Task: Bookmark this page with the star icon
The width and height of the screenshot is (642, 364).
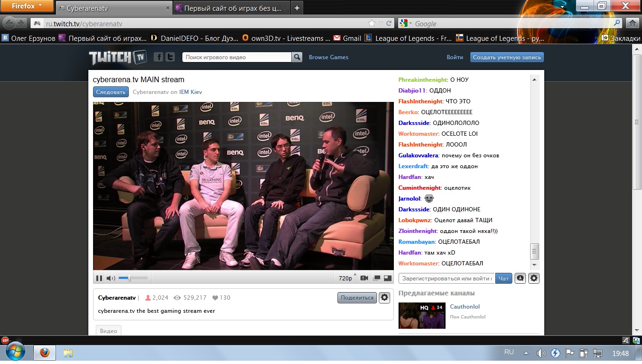Action: click(371, 23)
